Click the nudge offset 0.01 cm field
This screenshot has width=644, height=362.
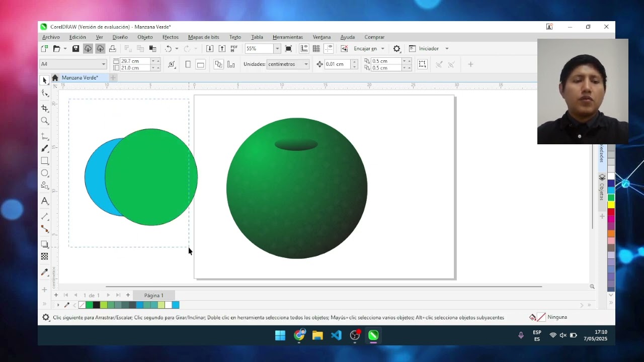click(x=337, y=64)
